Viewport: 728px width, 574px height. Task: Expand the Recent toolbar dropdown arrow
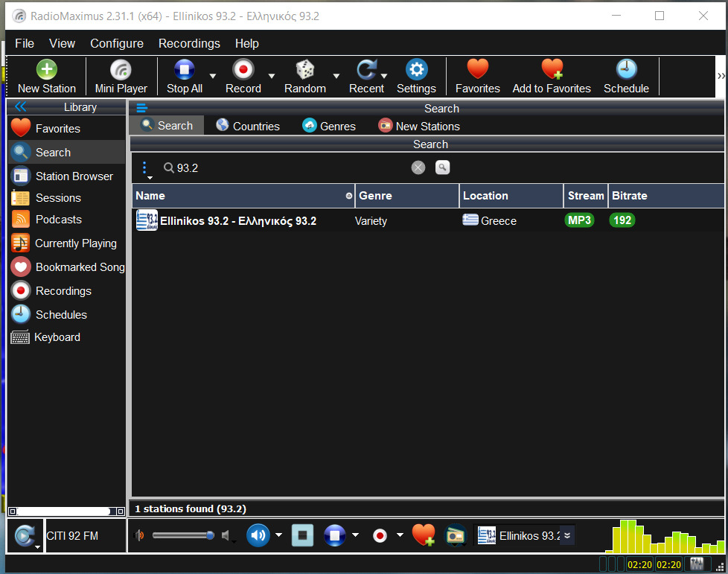[x=384, y=76]
